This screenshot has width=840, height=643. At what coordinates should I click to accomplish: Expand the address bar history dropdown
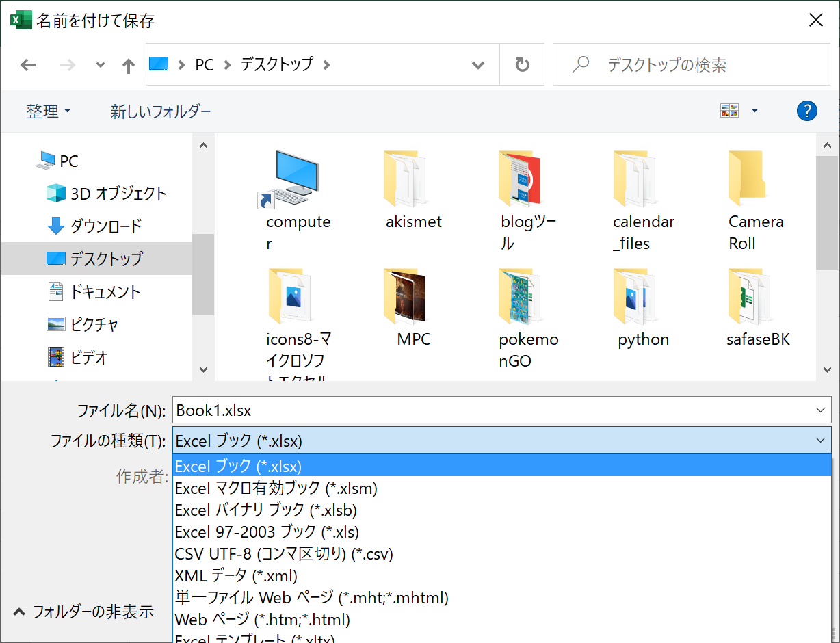coord(477,64)
